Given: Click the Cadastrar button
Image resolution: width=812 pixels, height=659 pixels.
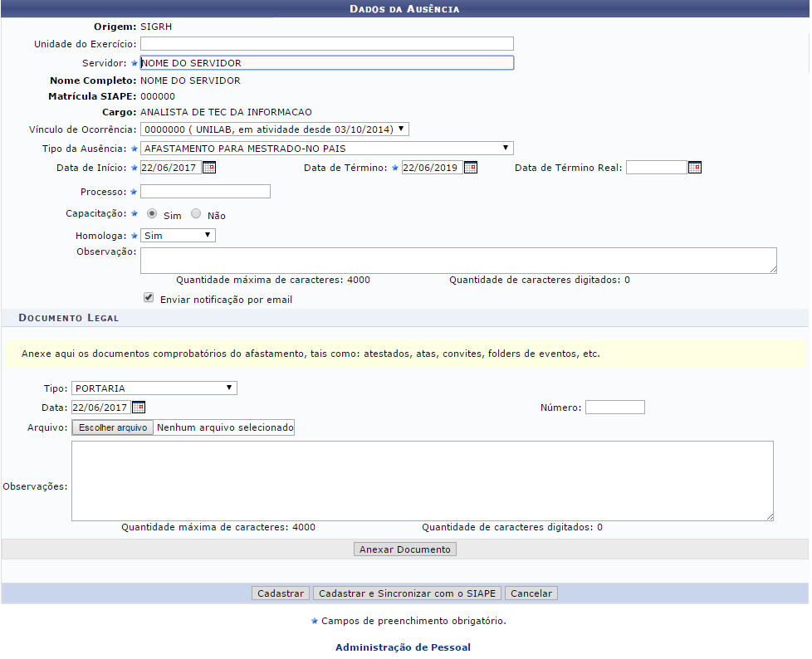Looking at the screenshot, I should pyautogui.click(x=281, y=593).
